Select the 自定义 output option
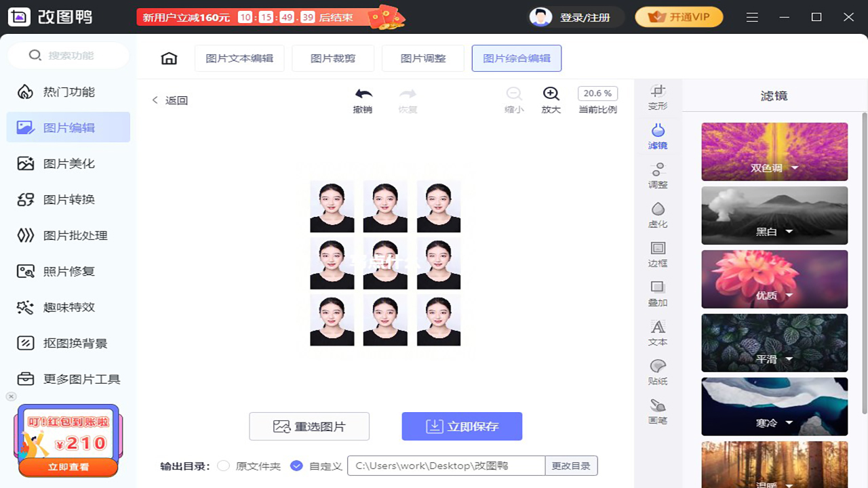Screen dimensions: 868x488 pos(296,466)
